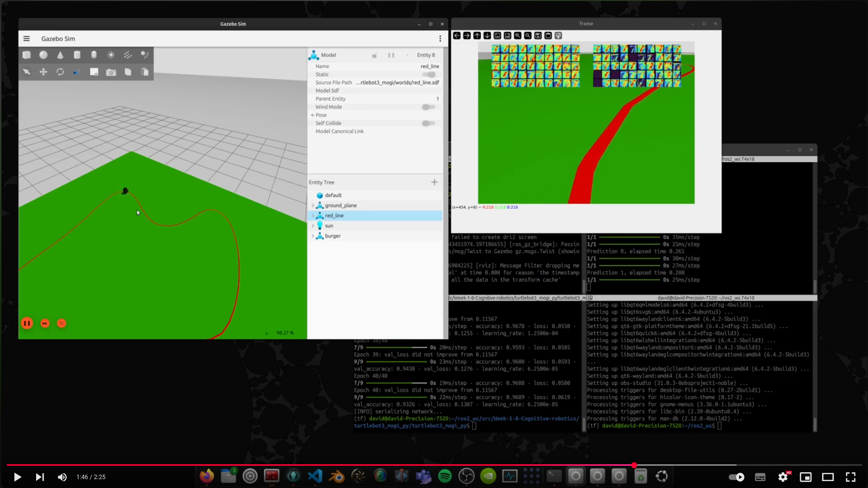Viewport: 868px width, 488px height.
Task: Insert a capsule shape in Gazebo
Action: point(94,55)
